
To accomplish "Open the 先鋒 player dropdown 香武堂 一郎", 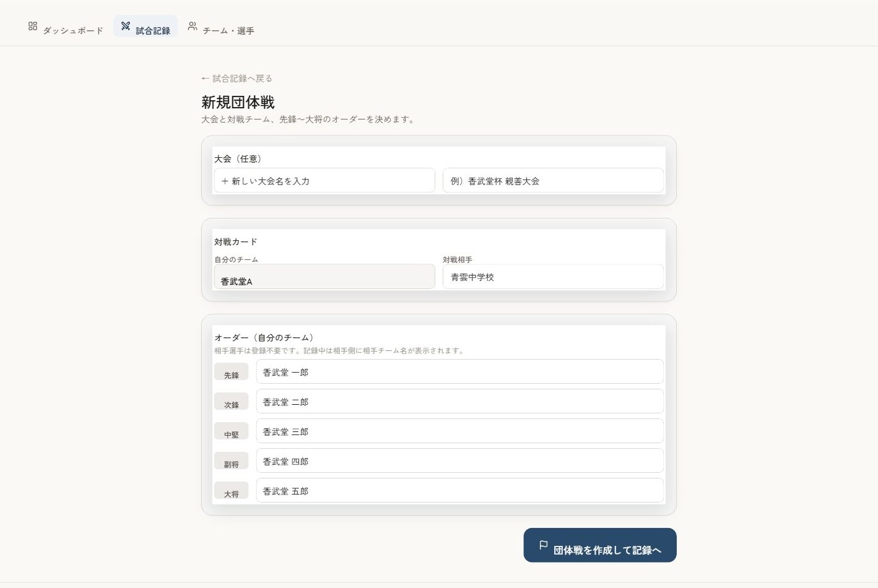I will (x=460, y=371).
